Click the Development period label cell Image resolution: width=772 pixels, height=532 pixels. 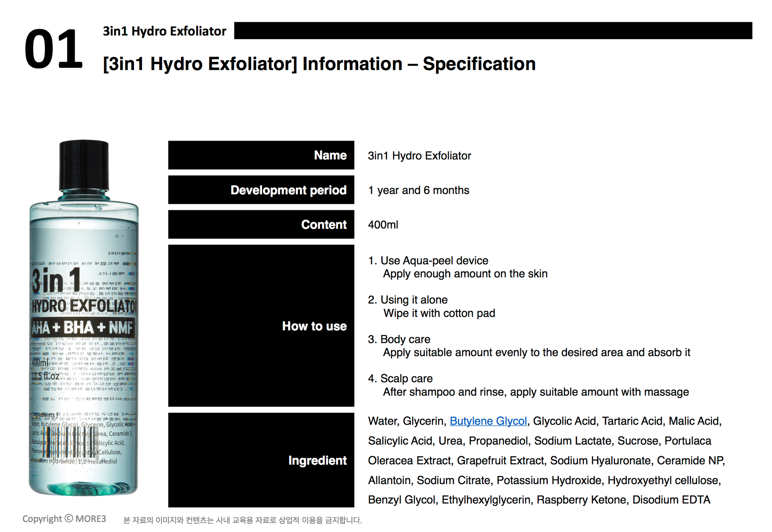coord(261,190)
